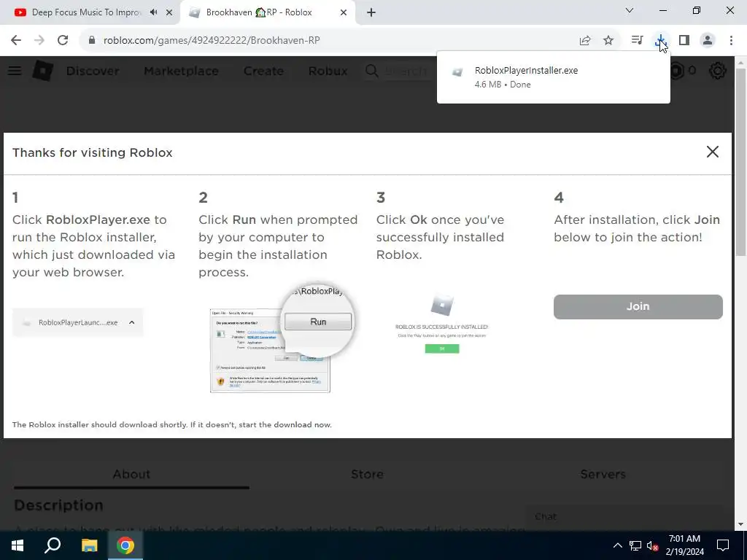Open File Explorer from taskbar
The image size is (747, 560).
[x=89, y=545]
